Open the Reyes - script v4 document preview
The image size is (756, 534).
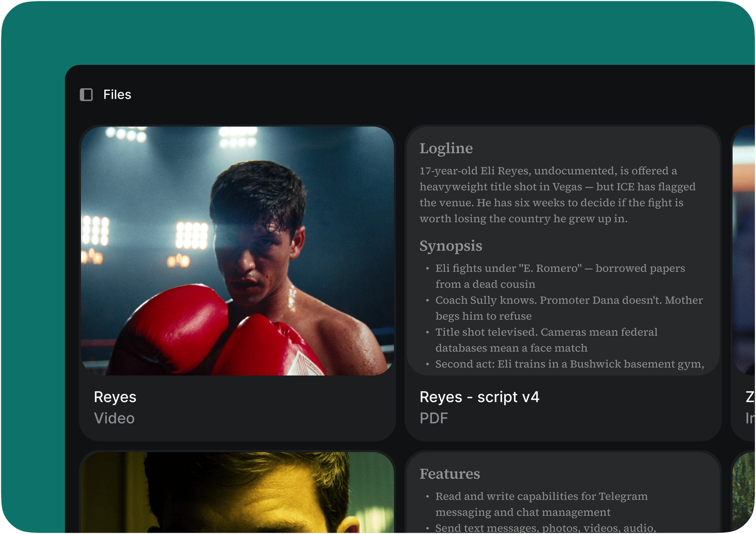(x=563, y=251)
